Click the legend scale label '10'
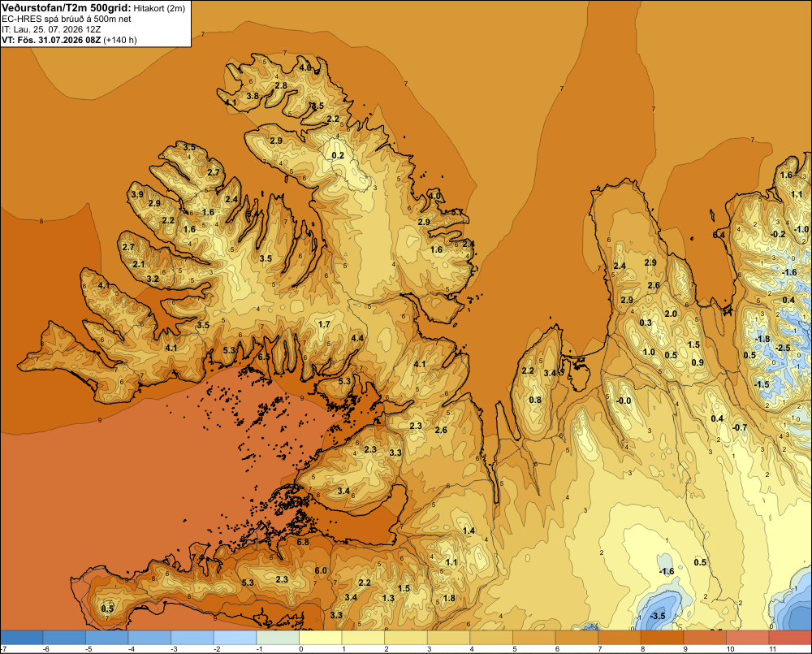Viewport: 812px width, 654px height. pos(730,649)
